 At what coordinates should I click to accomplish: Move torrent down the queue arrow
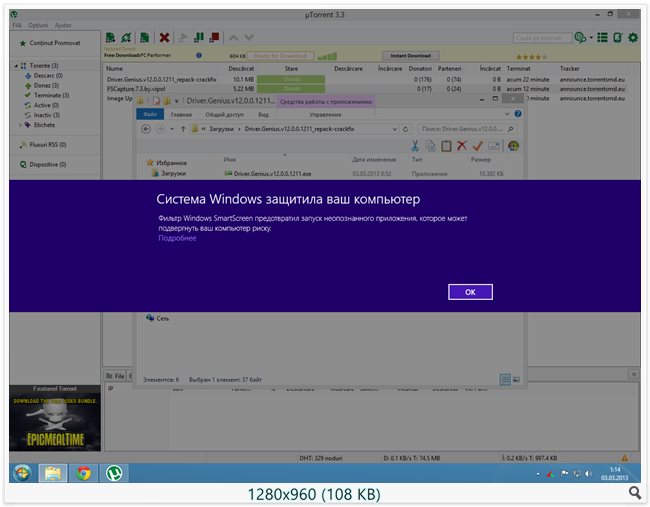[249, 38]
